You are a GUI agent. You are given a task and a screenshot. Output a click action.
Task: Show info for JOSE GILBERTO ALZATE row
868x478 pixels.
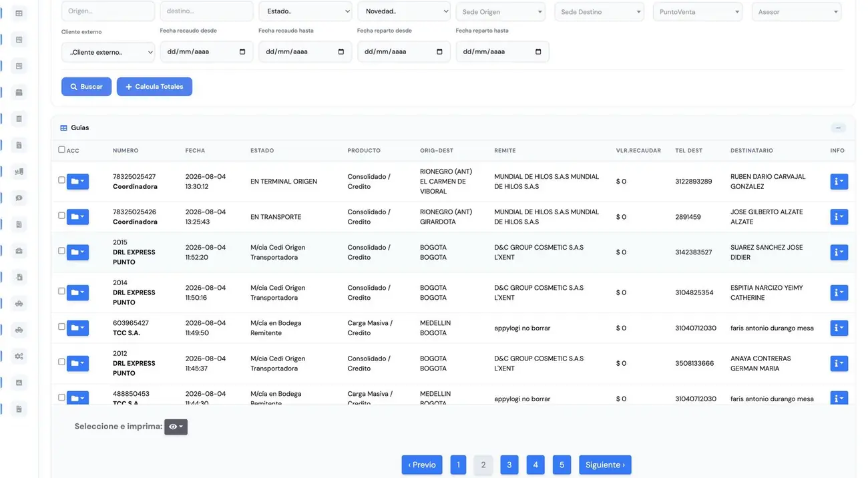(x=839, y=216)
